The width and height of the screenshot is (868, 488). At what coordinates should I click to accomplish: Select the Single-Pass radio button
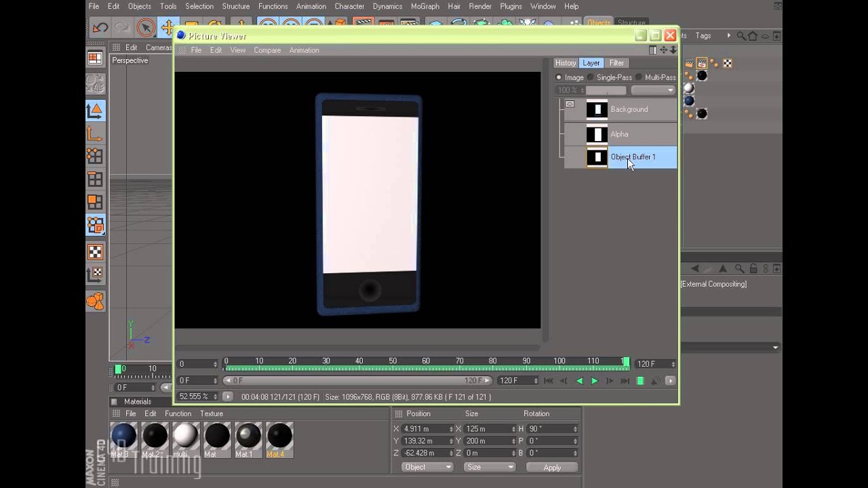591,77
